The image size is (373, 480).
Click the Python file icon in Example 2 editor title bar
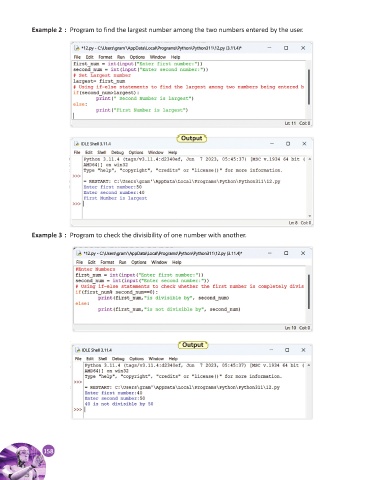pos(77,48)
